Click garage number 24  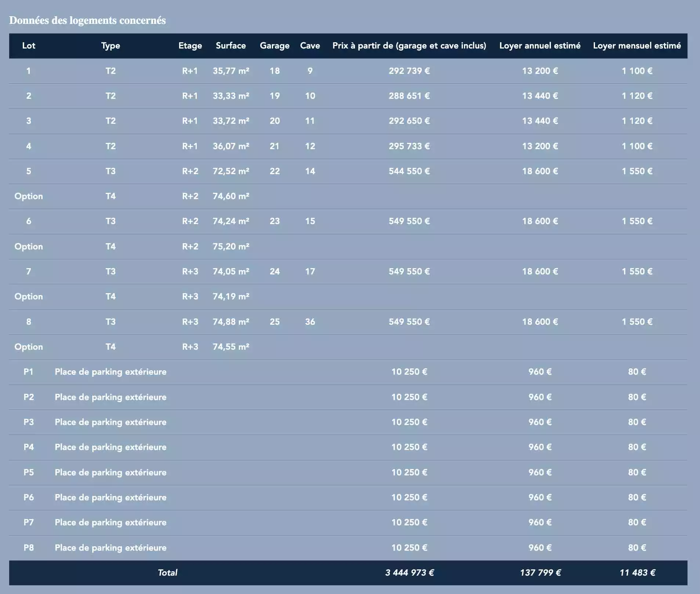coord(275,271)
